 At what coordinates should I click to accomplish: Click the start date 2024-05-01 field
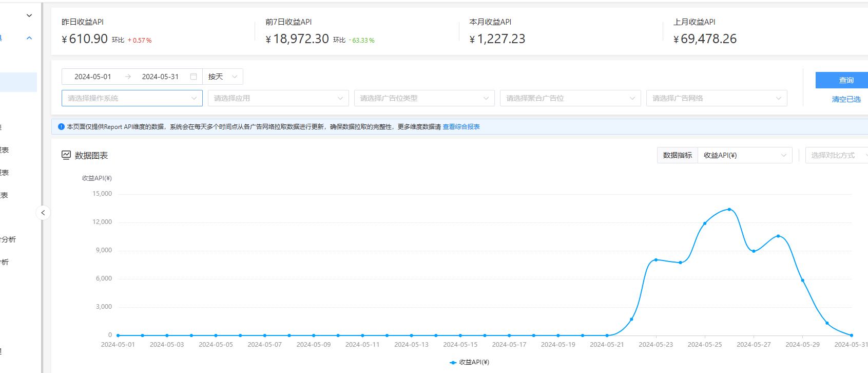(92, 77)
